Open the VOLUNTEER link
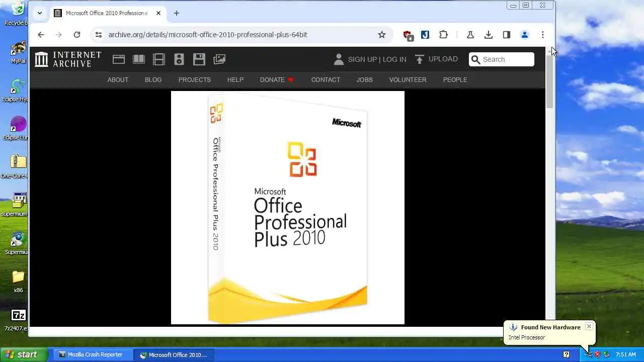The height and width of the screenshot is (362, 644). click(x=408, y=79)
